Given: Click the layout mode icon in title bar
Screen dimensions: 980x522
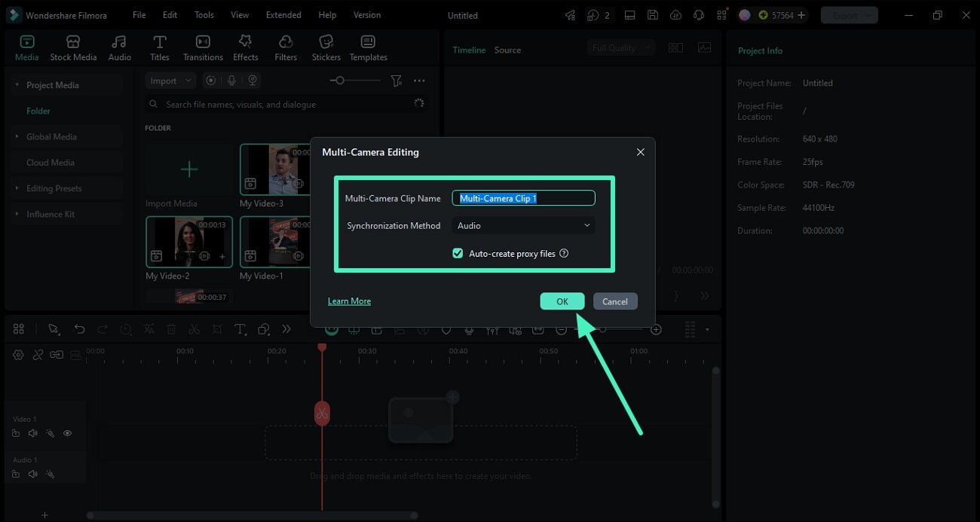Looking at the screenshot, I should [630, 15].
